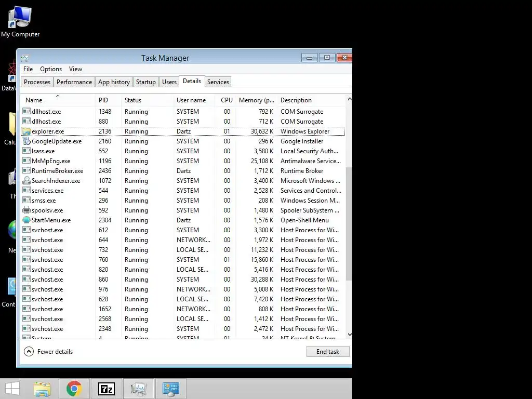
Task: Click the SearchIndexer.exe process icon
Action: coord(26,180)
